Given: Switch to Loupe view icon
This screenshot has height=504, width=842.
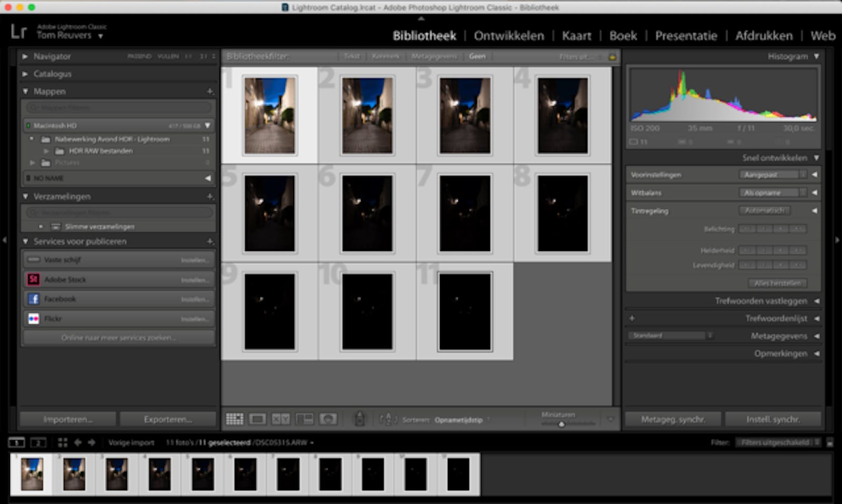Looking at the screenshot, I should 257,419.
